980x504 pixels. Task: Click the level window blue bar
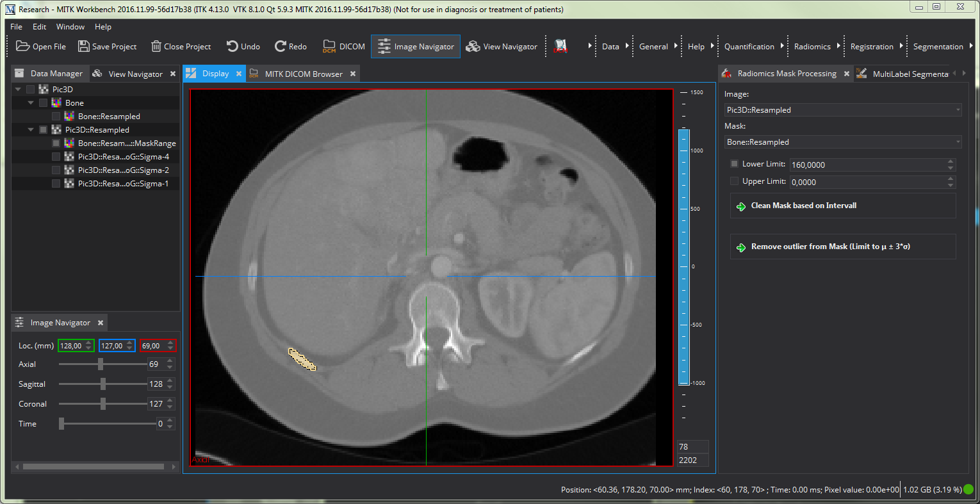[x=683, y=256]
